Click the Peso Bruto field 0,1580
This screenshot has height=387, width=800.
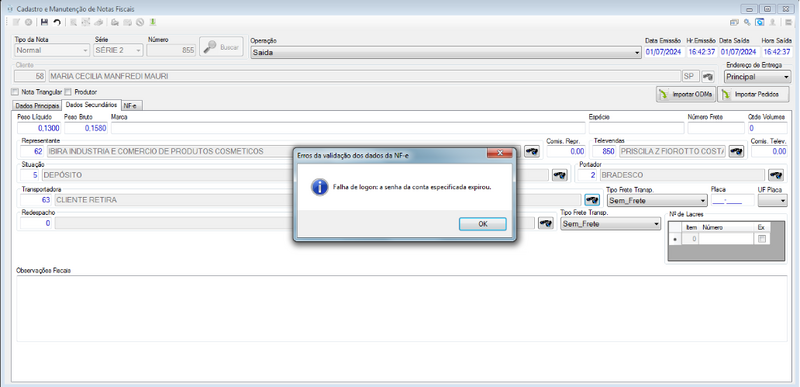click(86, 128)
